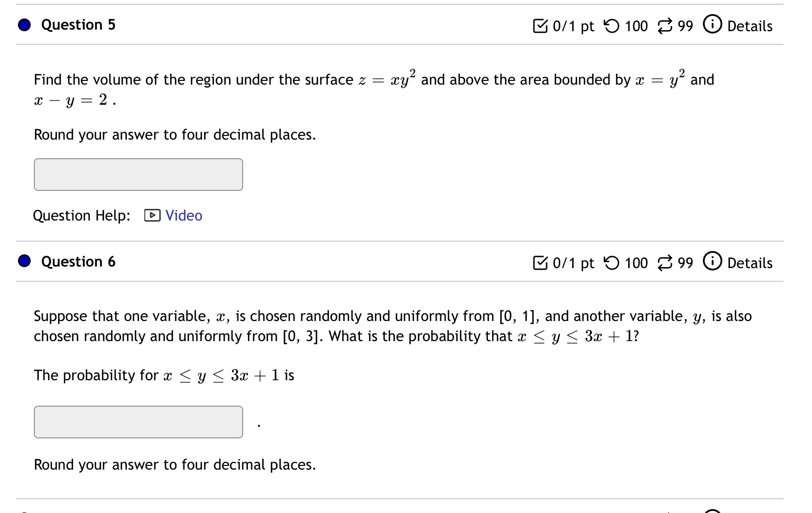
Task: Click the Question 6 probability answer input box
Action: pyautogui.click(x=138, y=422)
